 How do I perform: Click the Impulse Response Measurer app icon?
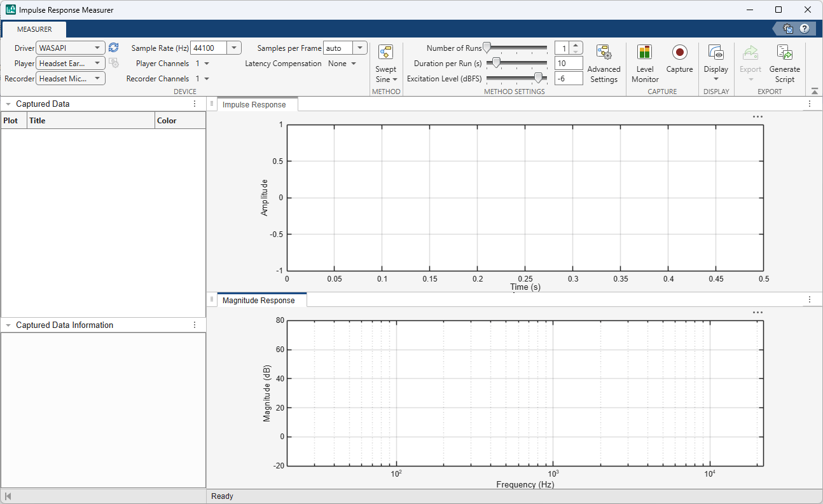point(11,10)
